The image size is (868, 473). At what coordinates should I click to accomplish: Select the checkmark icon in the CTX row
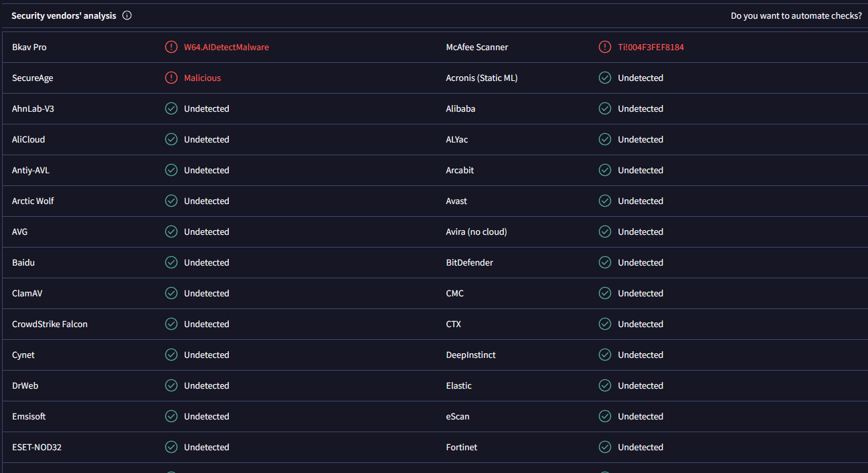pyautogui.click(x=605, y=324)
